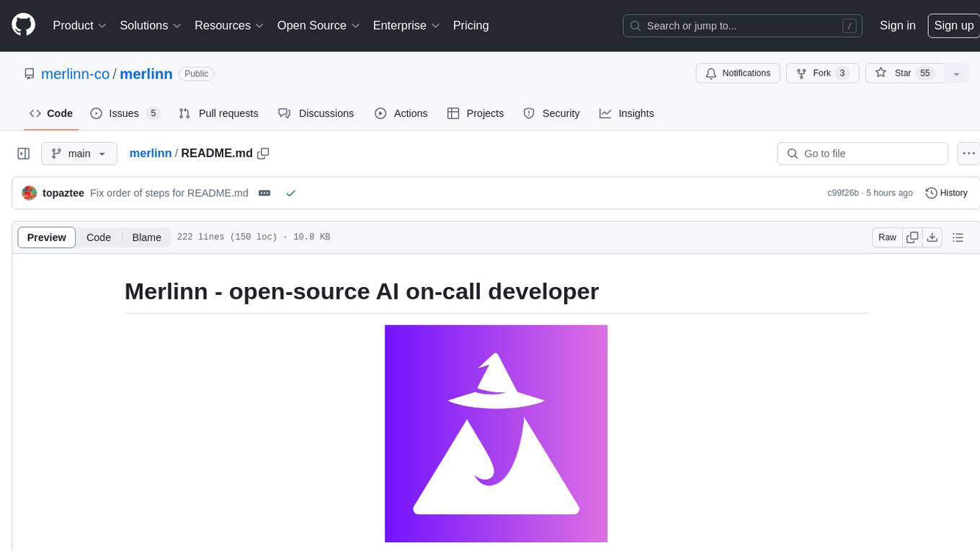Select the Preview view toggle
The image size is (980, 551).
coord(47,237)
